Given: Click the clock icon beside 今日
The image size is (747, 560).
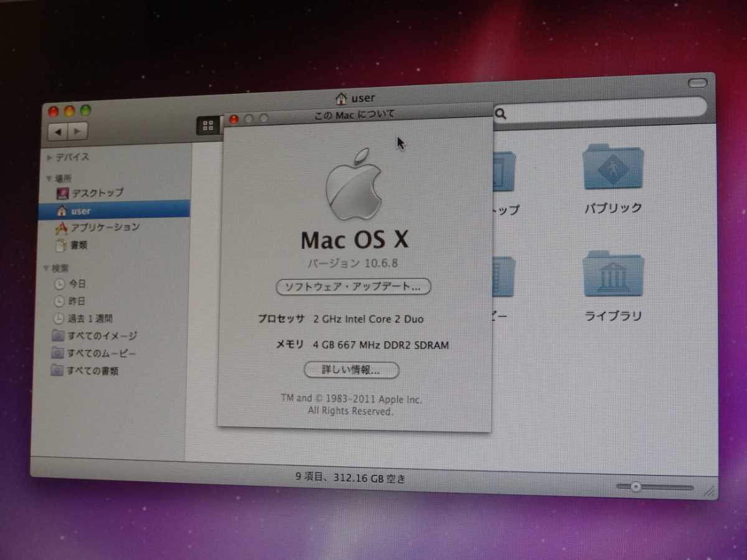Looking at the screenshot, I should [59, 284].
